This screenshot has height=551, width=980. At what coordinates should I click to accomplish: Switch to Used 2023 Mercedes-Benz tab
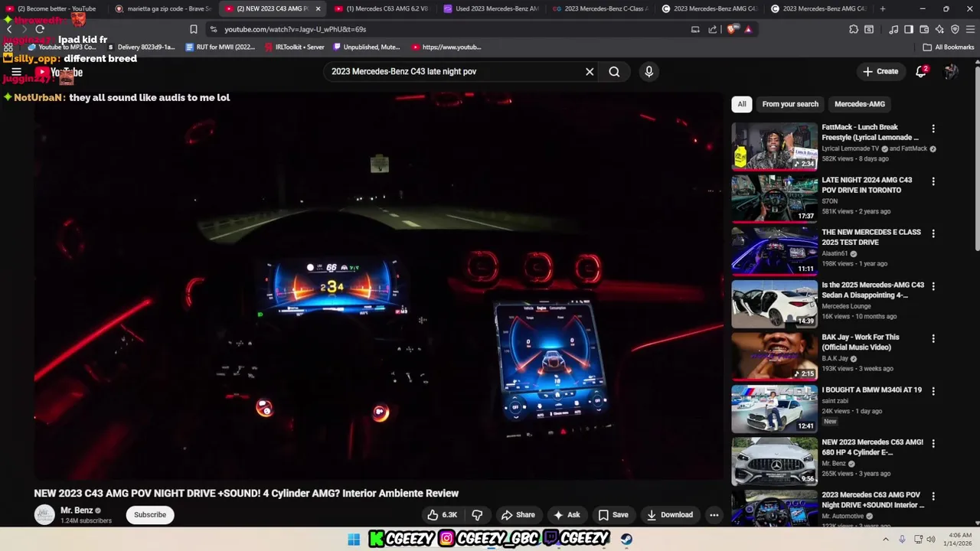click(490, 8)
